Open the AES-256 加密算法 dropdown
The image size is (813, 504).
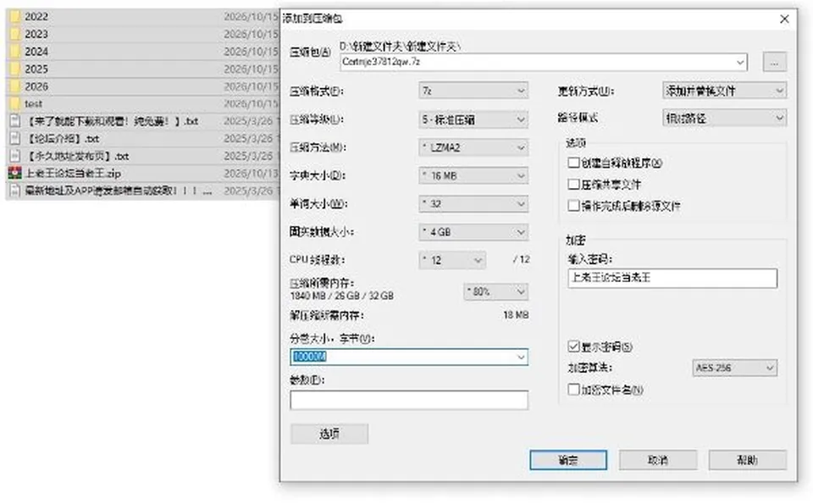(735, 368)
